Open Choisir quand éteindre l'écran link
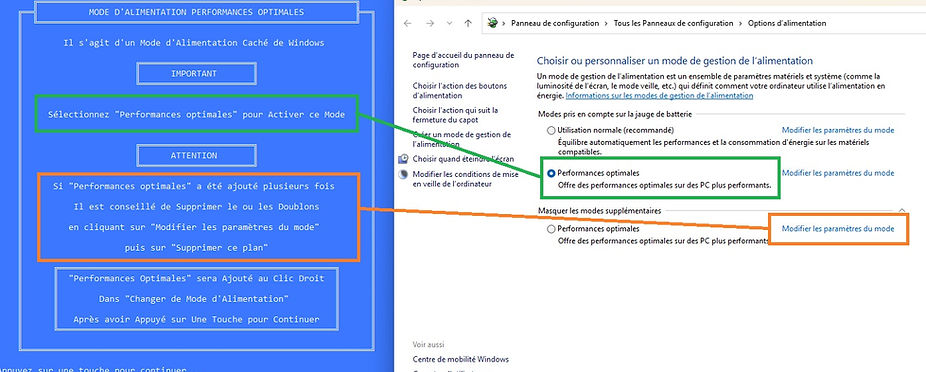Viewport: 926px width, 372px height. pyautogui.click(x=463, y=159)
